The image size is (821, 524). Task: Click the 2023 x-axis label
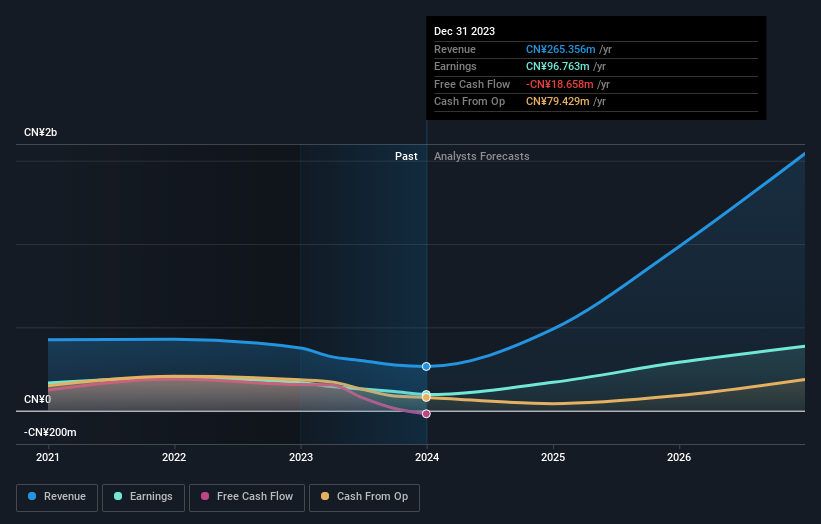[x=301, y=457]
